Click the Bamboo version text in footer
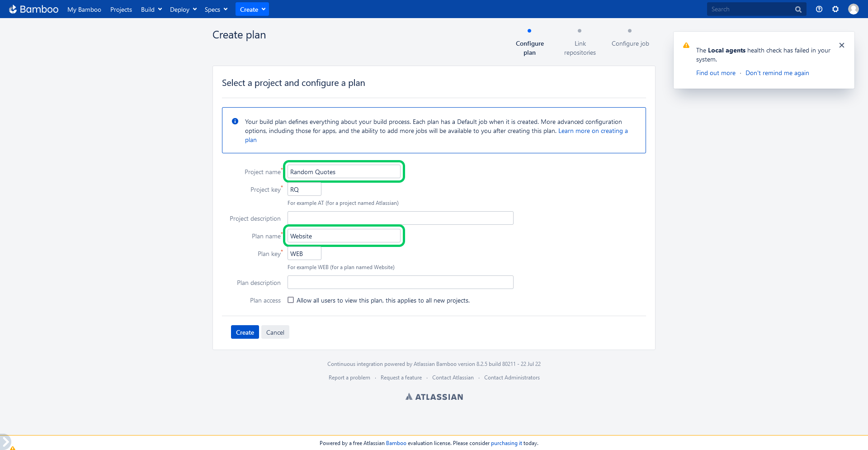Screen dimensions: 868x450 point(434,364)
